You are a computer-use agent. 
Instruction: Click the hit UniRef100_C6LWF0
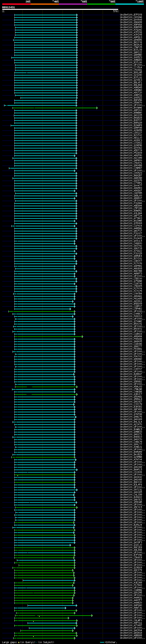tap(131, 620)
